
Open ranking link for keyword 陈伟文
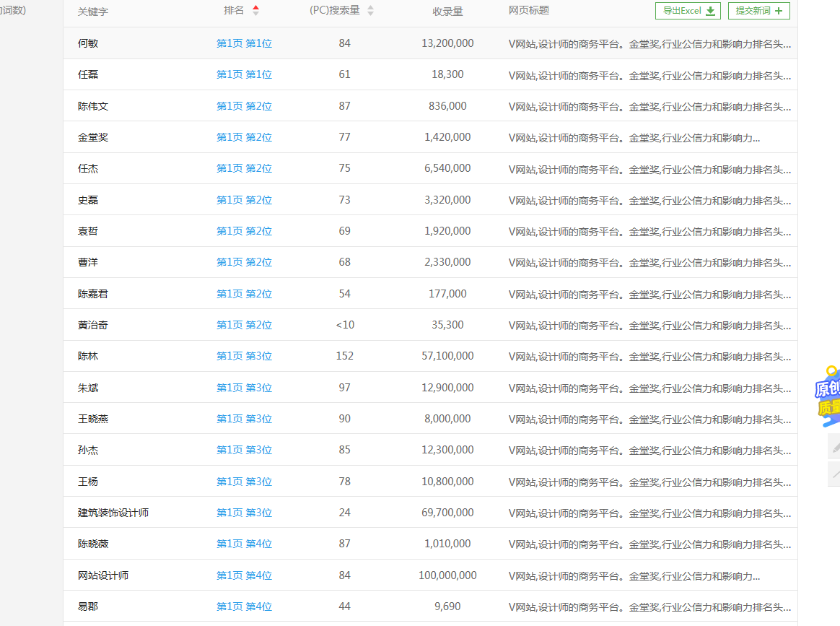click(x=244, y=106)
